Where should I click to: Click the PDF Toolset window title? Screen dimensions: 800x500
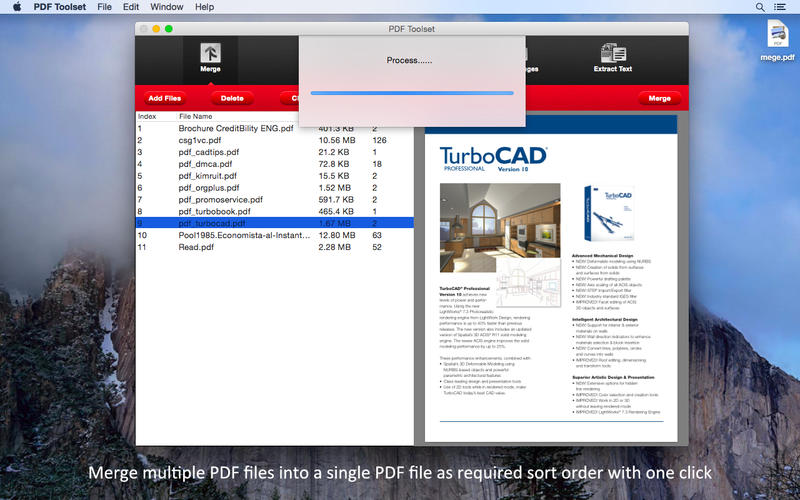coord(412,29)
